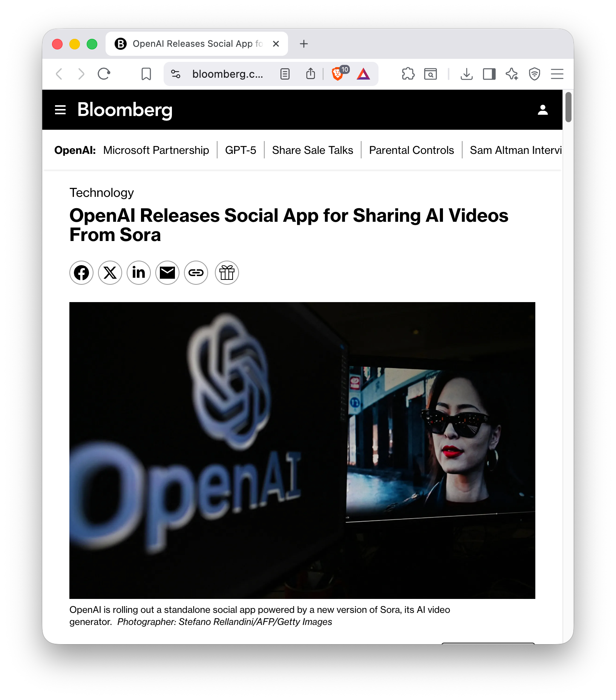The width and height of the screenshot is (616, 700).
Task: Click the page vertical scrollbar
Action: point(568,107)
